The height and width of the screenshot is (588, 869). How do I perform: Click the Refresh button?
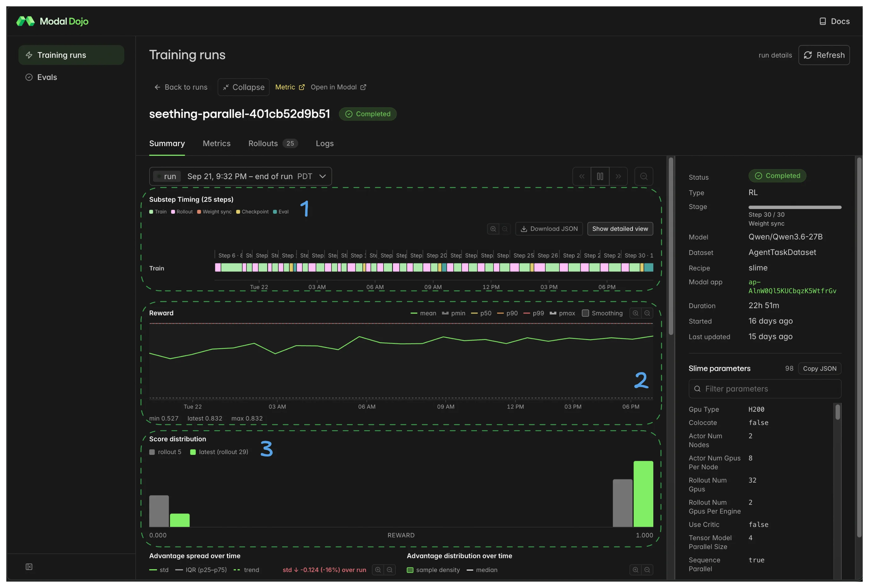[x=824, y=55]
